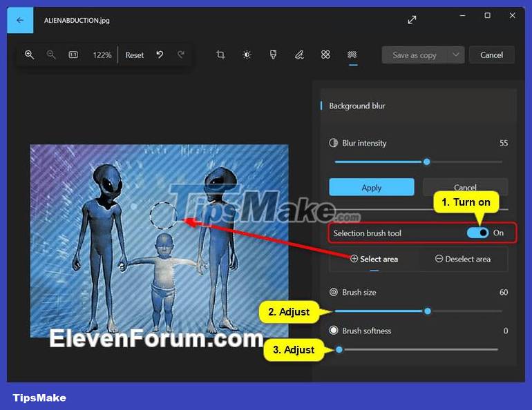Zoom in with the magnifier plus icon
Viewport: 532px width, 410px height.
click(x=29, y=55)
